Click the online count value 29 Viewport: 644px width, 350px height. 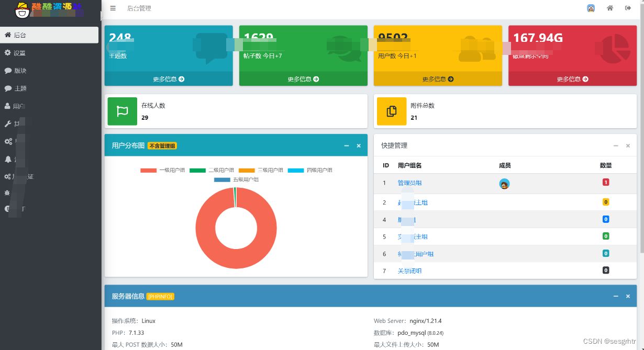click(145, 118)
